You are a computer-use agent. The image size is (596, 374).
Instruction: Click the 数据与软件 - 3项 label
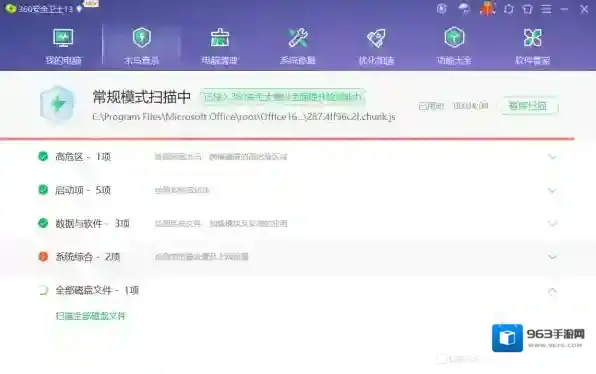click(x=93, y=223)
